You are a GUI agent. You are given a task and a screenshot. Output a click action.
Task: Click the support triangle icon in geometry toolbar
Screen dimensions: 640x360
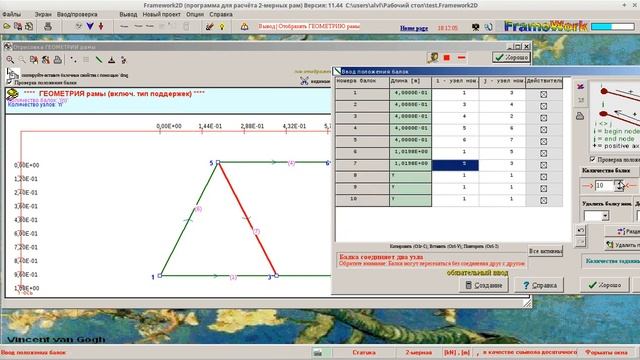111,60
